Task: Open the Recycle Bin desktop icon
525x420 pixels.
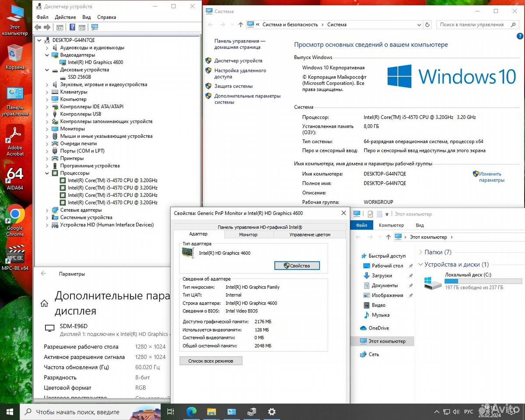Action: (15, 57)
